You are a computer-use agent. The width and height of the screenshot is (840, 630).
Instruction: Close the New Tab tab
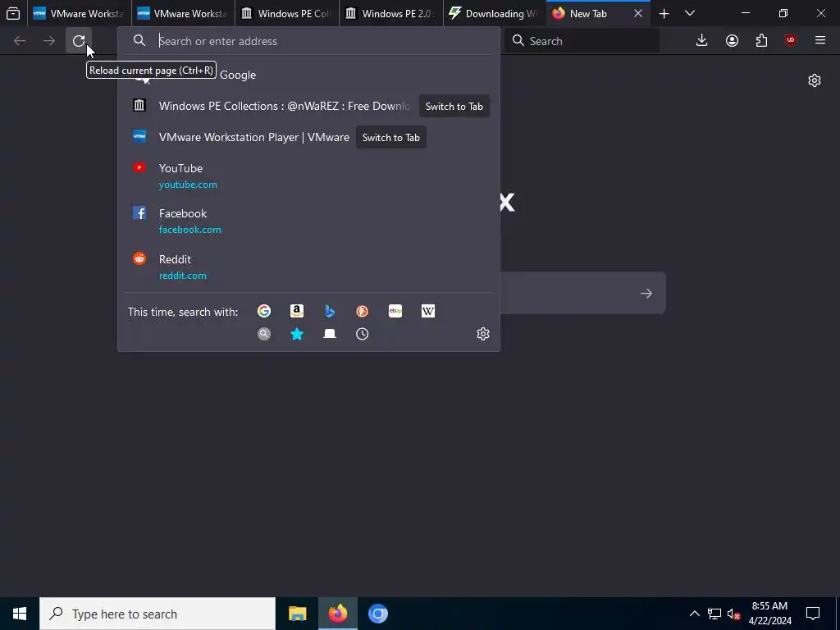point(638,13)
